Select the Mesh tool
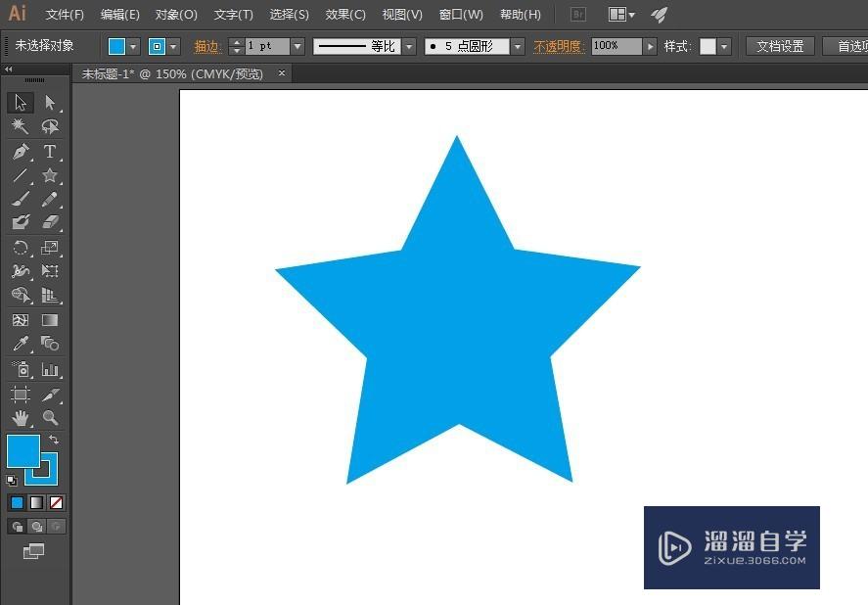 point(21,320)
